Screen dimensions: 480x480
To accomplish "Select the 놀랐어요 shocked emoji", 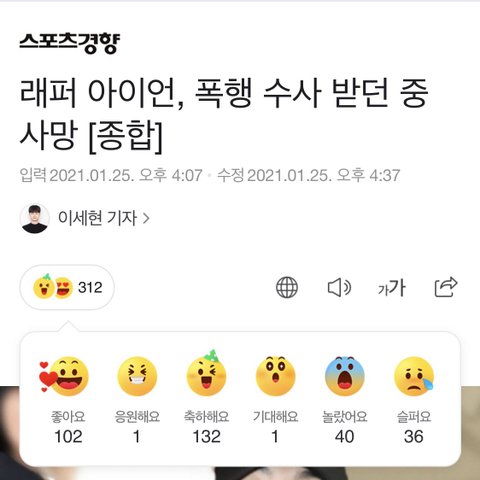I will [x=345, y=376].
